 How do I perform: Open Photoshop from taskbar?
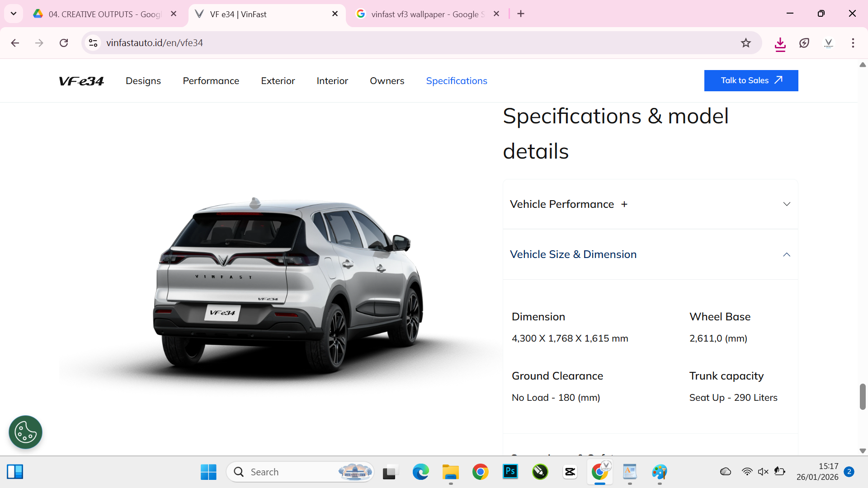pyautogui.click(x=510, y=472)
